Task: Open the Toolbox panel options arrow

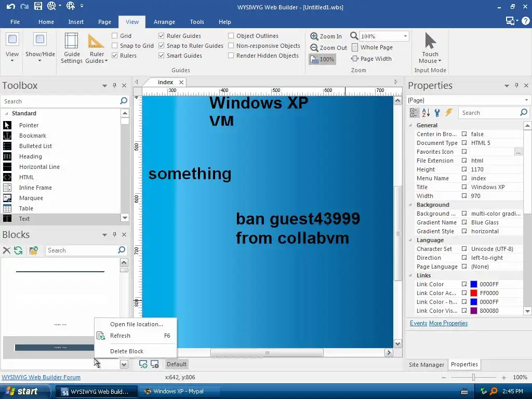Action: click(104, 86)
